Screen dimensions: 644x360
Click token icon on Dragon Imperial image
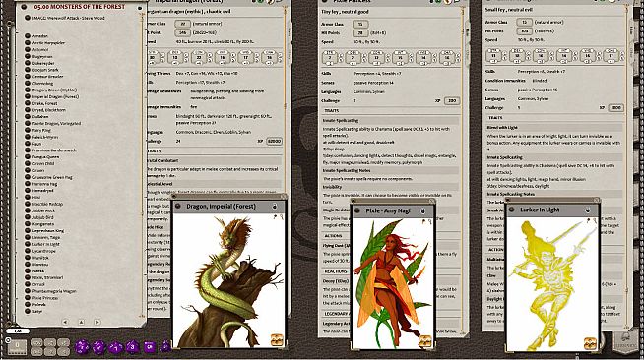click(277, 340)
